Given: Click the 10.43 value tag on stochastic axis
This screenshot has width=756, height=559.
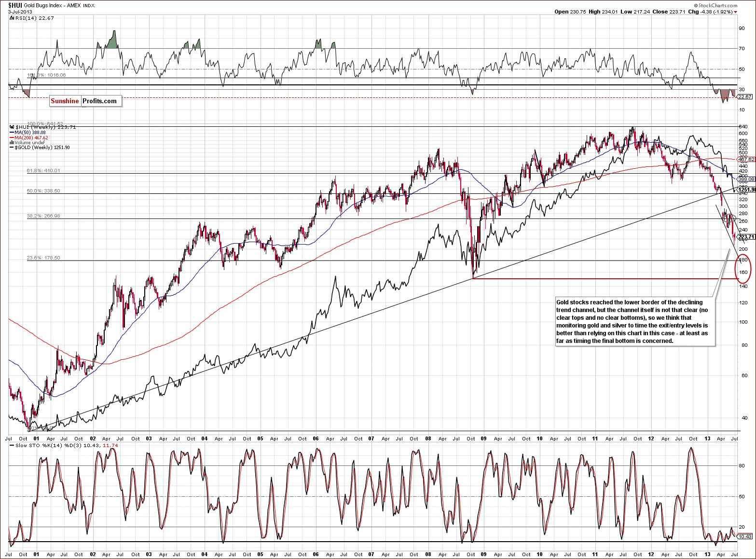Looking at the screenshot, I should click(746, 536).
